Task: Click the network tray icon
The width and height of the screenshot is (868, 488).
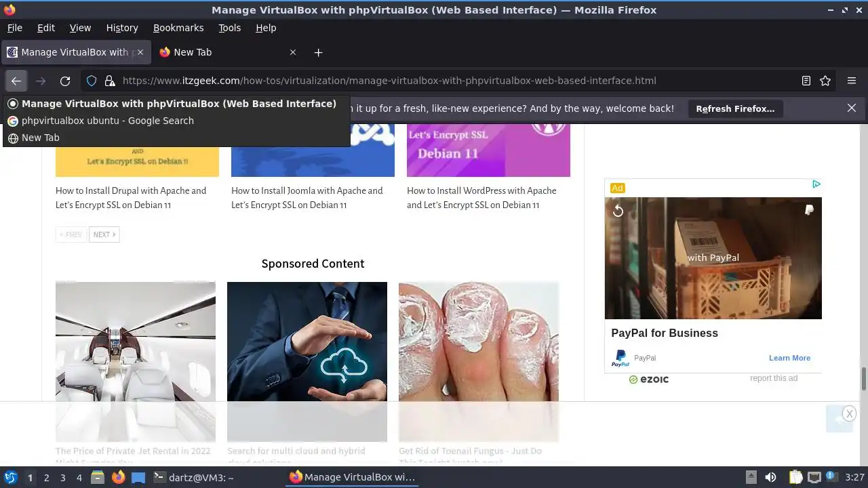Action: (814, 477)
